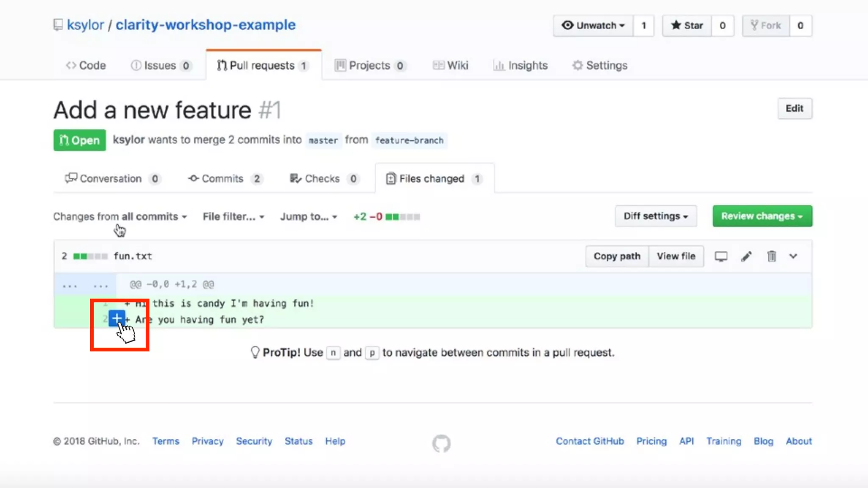Viewport: 868px width, 488px height.
Task: Click the blue plus add-comment icon
Action: (x=116, y=318)
